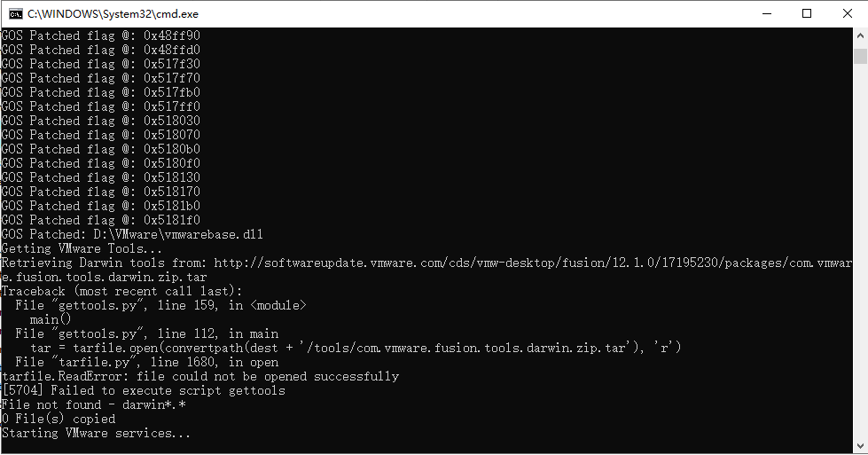This screenshot has height=455, width=868.
Task: Click the patched flag address 0x48ff90
Action: [x=171, y=35]
